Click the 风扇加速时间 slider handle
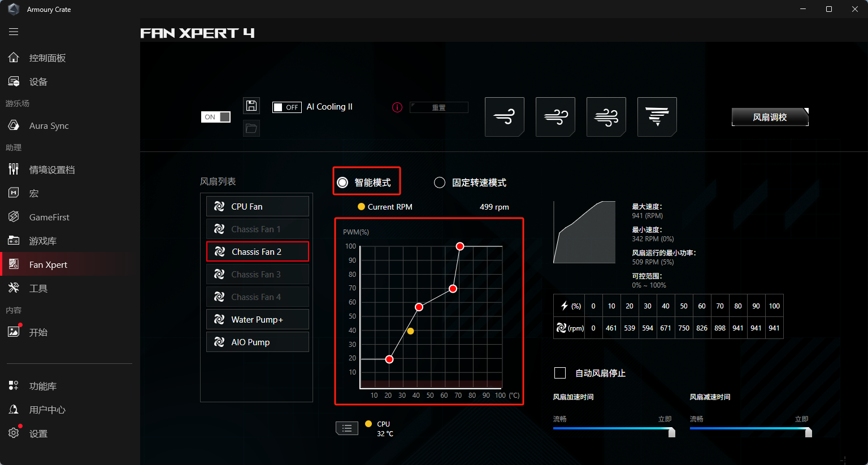 (672, 432)
